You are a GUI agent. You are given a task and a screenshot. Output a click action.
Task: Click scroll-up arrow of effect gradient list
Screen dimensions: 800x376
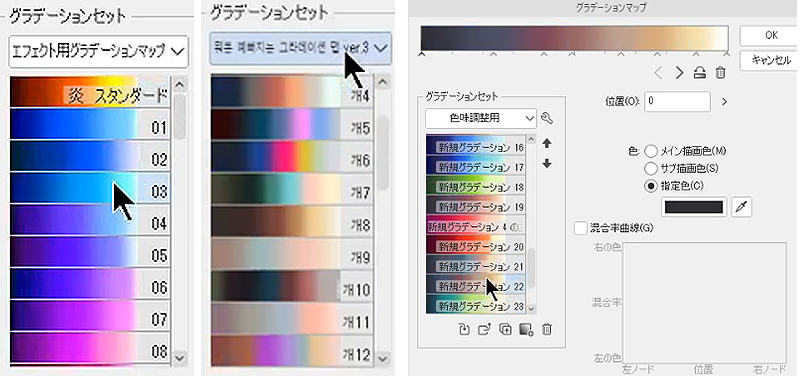tap(180, 84)
